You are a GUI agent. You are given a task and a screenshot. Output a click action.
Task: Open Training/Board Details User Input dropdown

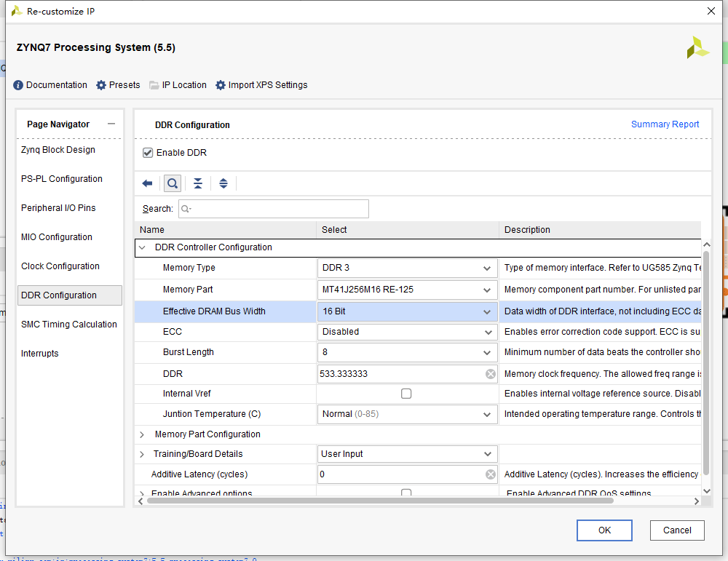[x=407, y=454]
